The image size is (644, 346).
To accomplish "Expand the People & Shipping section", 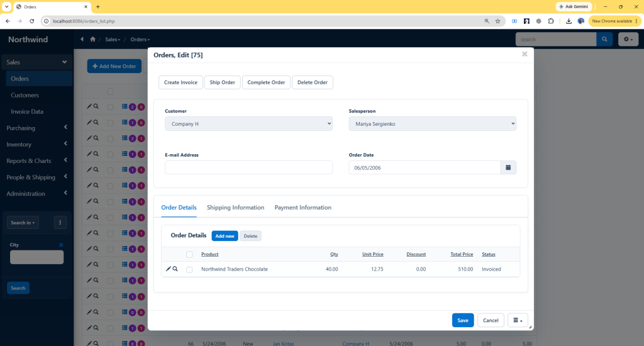I will click(x=36, y=177).
